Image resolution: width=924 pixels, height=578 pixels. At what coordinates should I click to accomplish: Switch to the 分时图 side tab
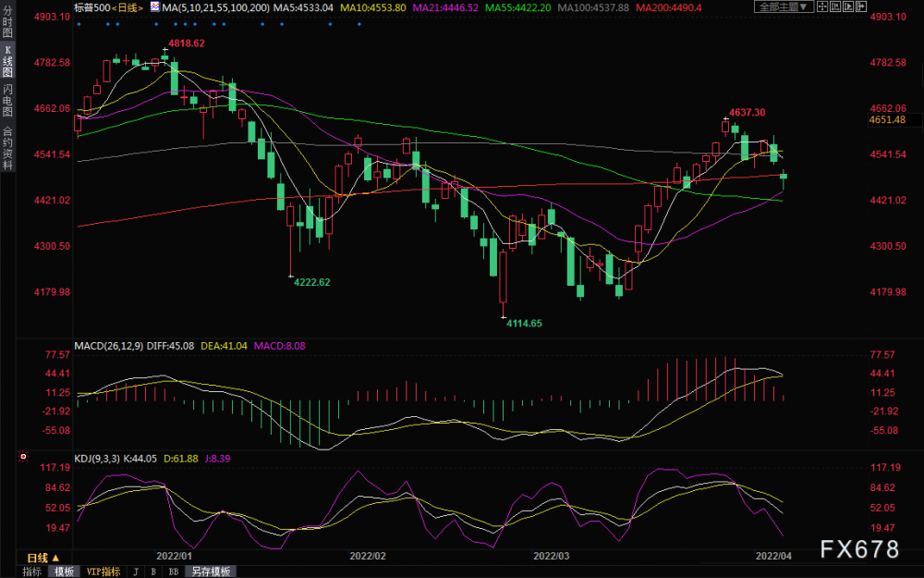point(7,22)
